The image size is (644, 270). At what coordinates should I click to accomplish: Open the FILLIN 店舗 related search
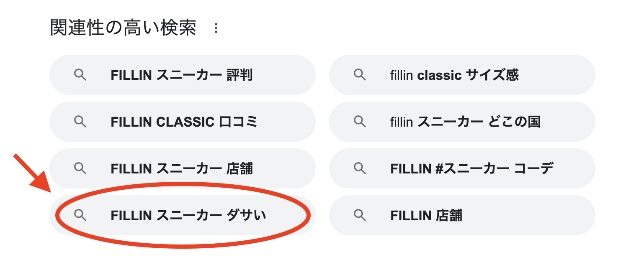(x=462, y=215)
